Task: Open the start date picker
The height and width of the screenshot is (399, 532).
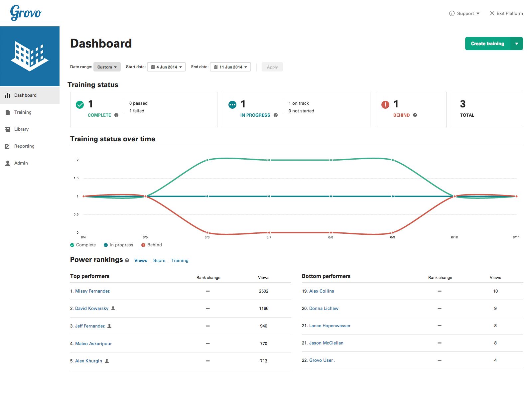Action: pos(166,67)
